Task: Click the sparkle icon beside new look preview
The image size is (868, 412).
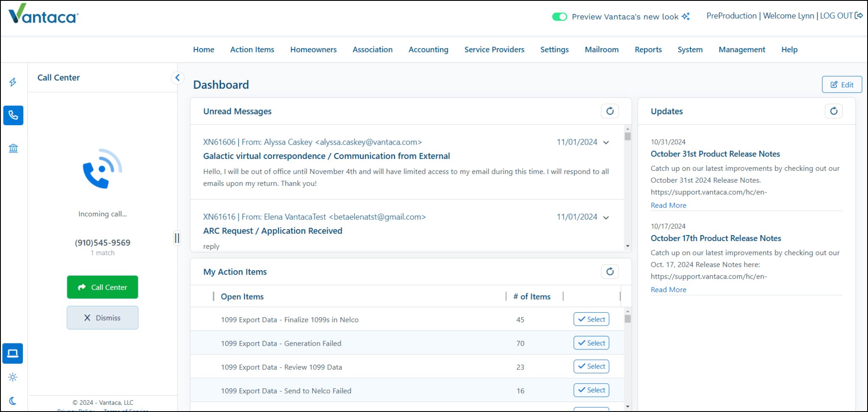Action: pos(686,16)
